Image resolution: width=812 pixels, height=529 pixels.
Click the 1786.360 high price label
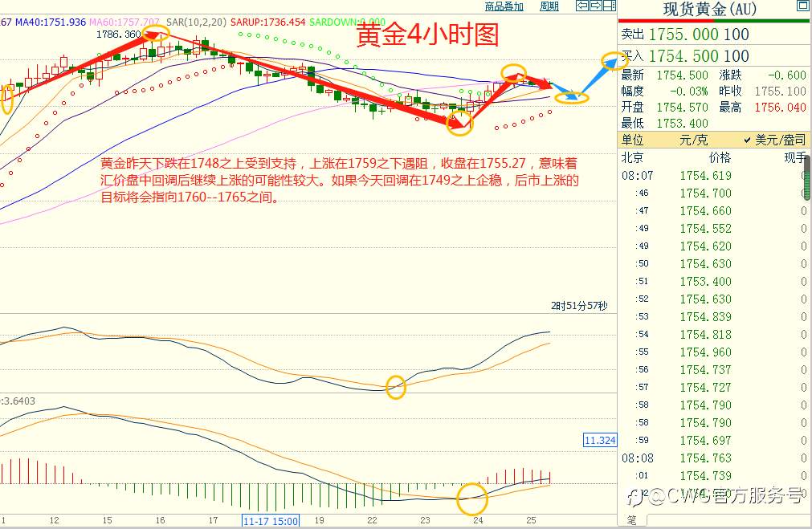click(119, 35)
